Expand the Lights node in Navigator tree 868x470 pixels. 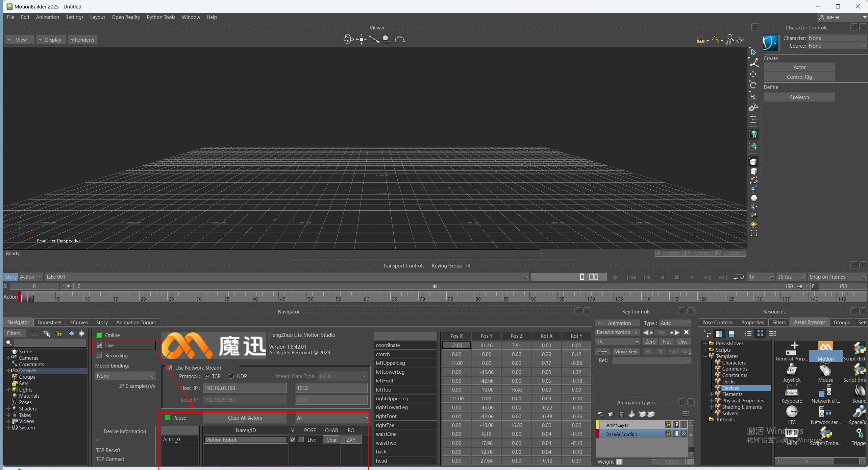coord(8,390)
